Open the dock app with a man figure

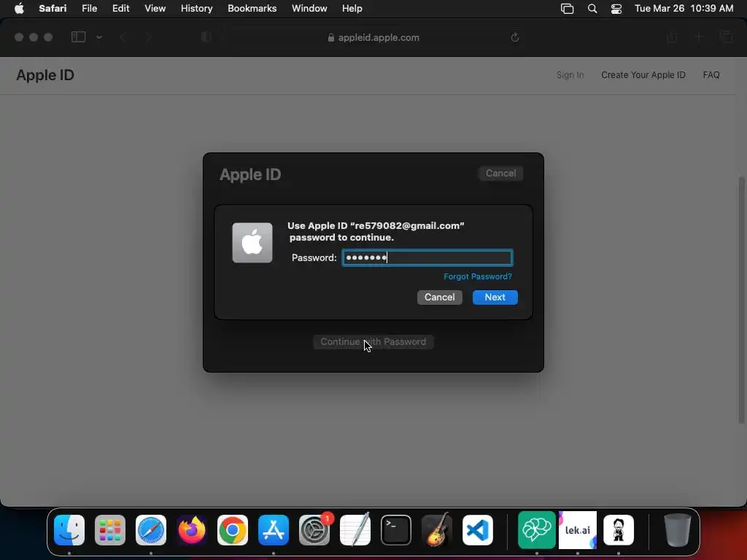(619, 530)
